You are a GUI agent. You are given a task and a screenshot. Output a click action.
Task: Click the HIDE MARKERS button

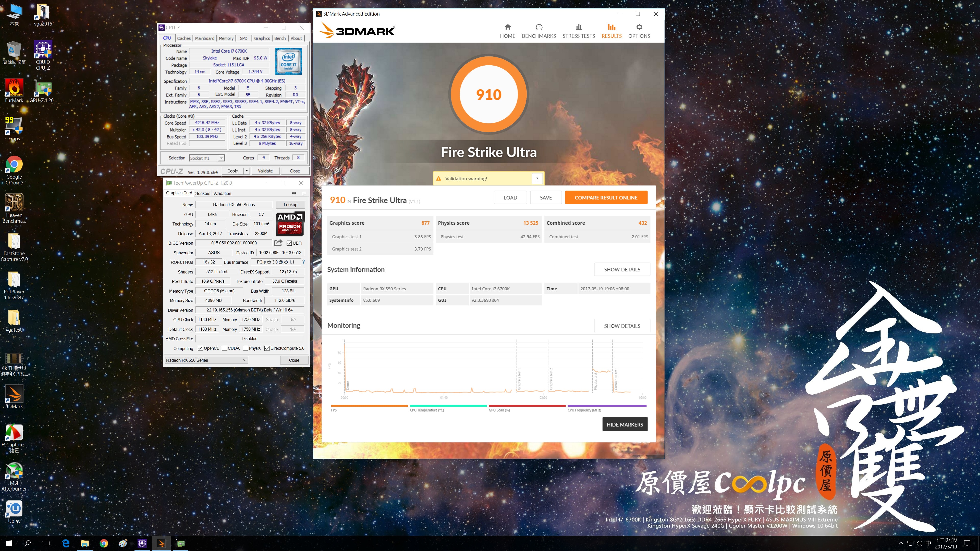tap(625, 424)
